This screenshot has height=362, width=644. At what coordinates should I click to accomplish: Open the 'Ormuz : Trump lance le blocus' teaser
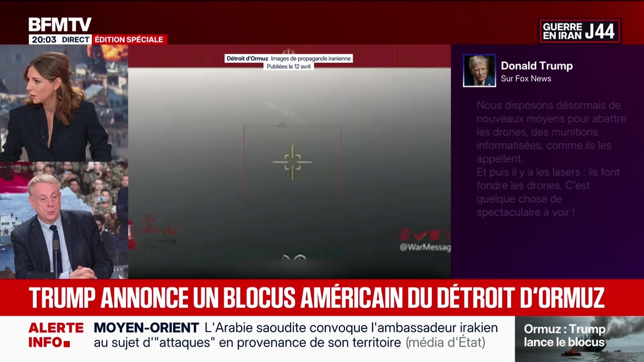tap(580, 339)
